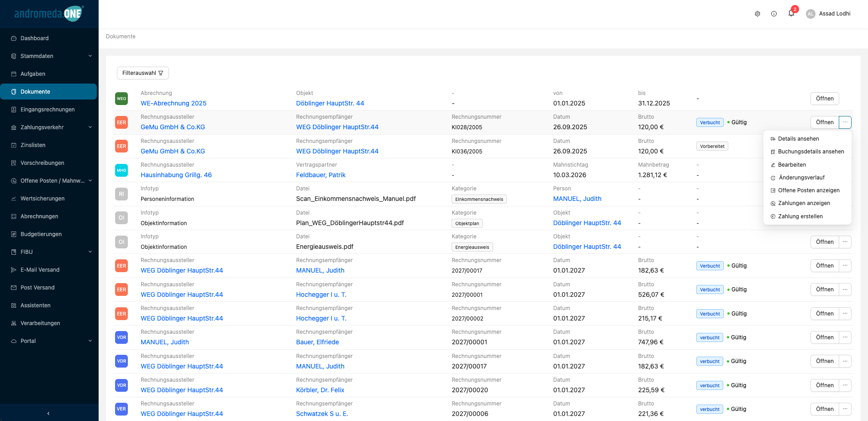Collapse the sidebar with the bottom arrow
Image resolution: width=868 pixels, height=421 pixels.
click(x=48, y=413)
